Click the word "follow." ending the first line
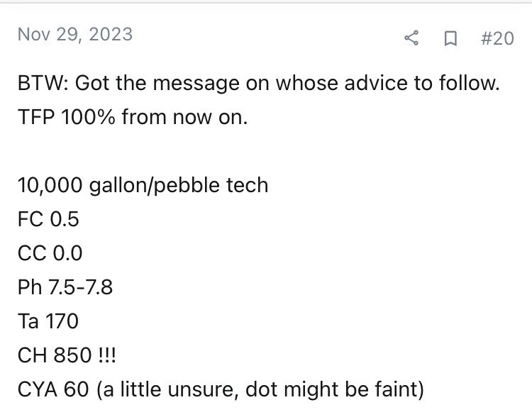532x417 pixels. click(x=470, y=83)
